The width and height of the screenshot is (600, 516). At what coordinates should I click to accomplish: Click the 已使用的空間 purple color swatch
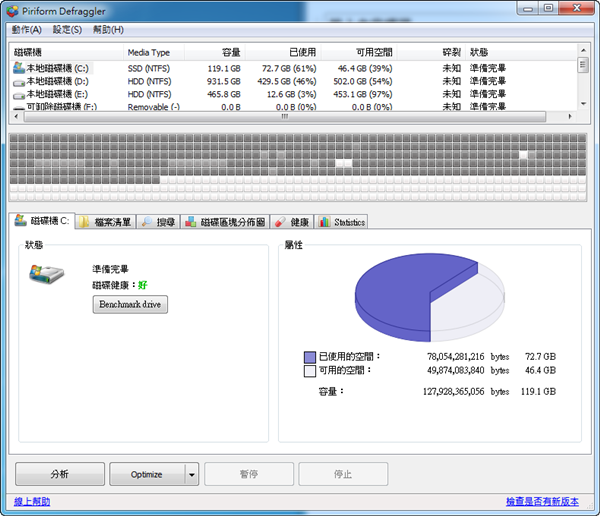[x=310, y=357]
